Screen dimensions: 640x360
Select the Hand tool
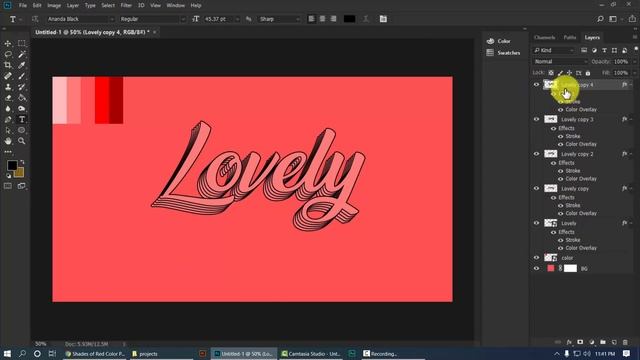(x=8, y=141)
